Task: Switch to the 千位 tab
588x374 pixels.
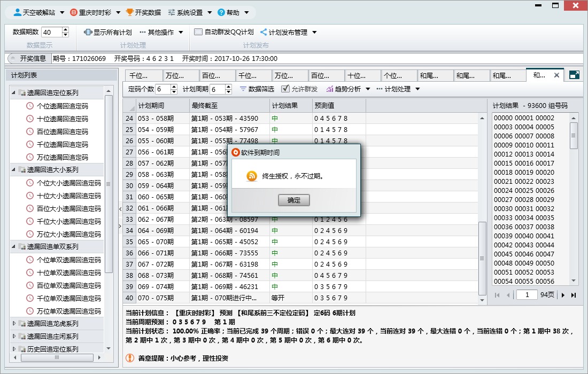Action: coord(143,75)
